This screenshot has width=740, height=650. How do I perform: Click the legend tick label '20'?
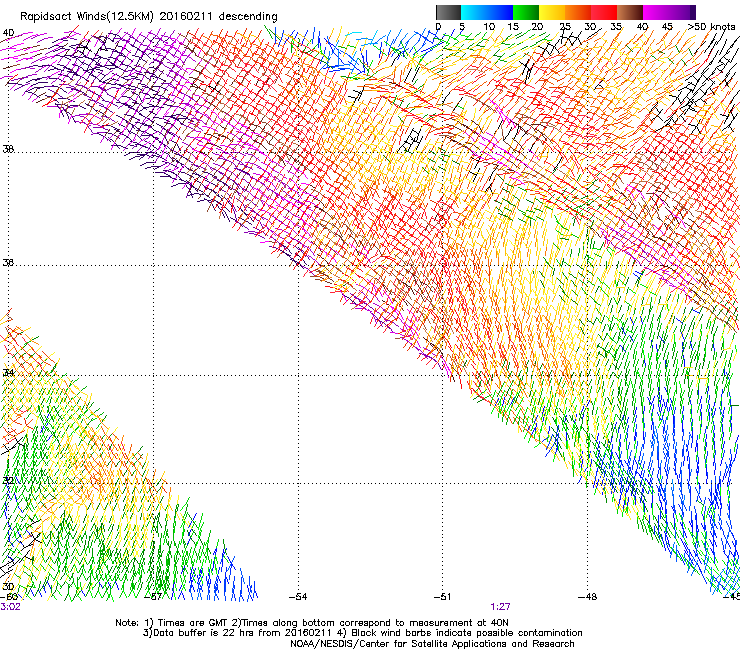537,27
